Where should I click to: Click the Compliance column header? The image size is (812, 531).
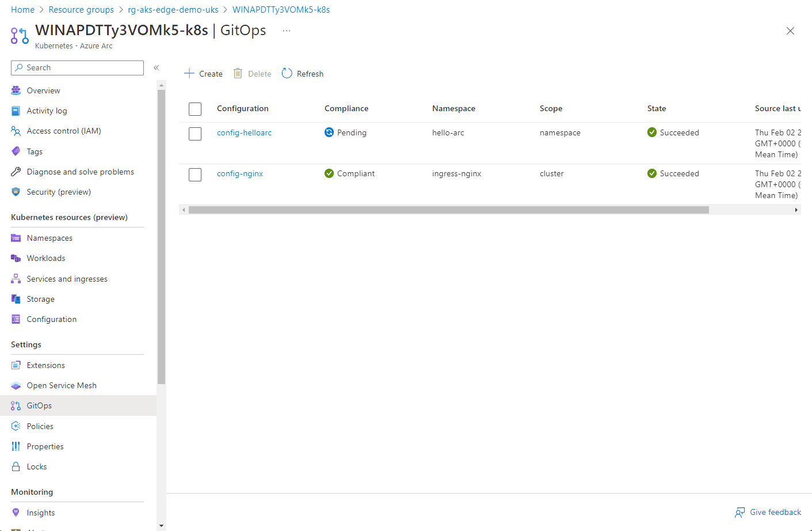point(346,108)
